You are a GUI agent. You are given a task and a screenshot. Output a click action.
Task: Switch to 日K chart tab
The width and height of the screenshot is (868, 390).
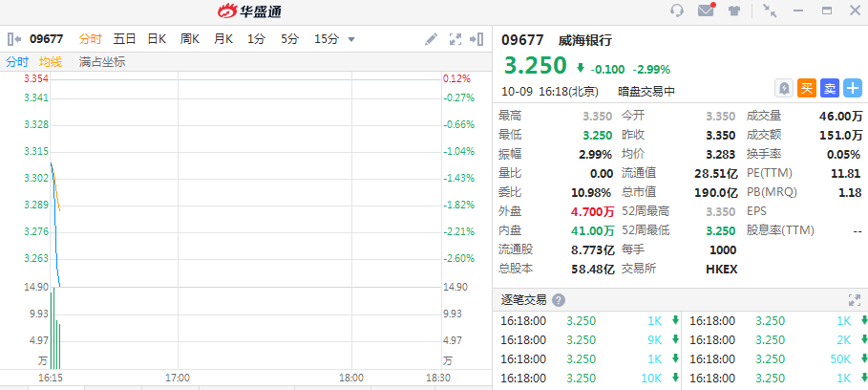coord(157,39)
